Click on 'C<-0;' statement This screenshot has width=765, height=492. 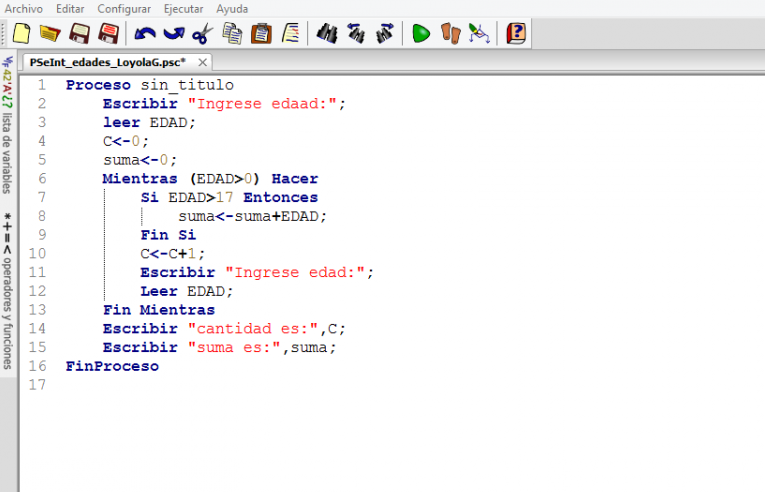126,141
